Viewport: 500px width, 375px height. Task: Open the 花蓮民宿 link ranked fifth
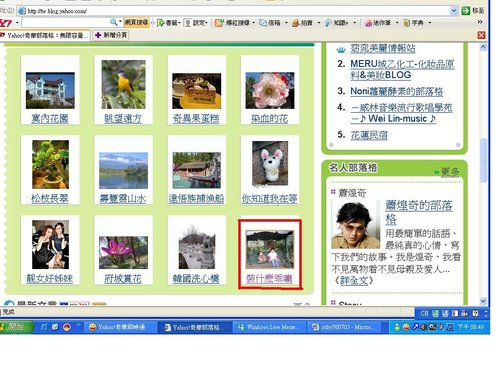tap(369, 135)
